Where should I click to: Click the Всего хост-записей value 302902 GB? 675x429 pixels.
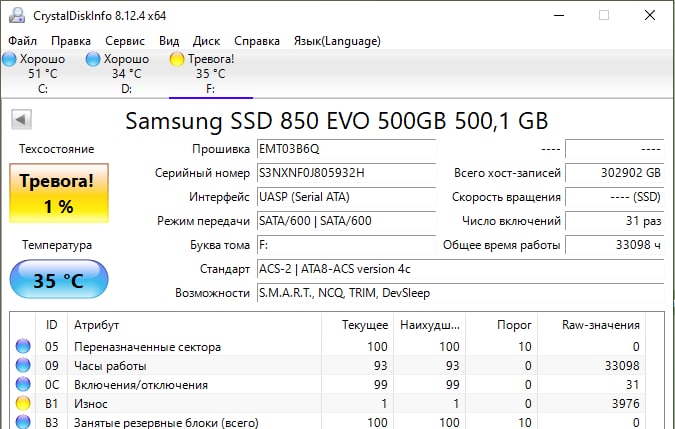(614, 173)
